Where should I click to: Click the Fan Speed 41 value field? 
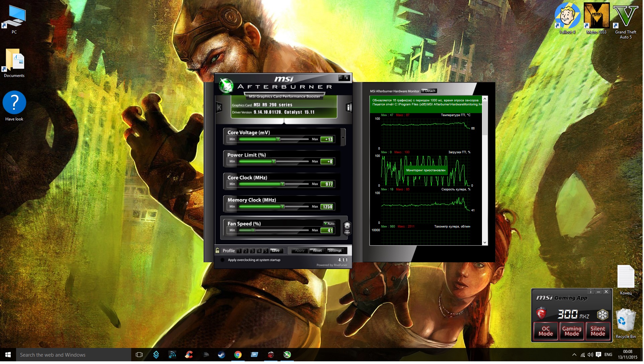point(327,231)
